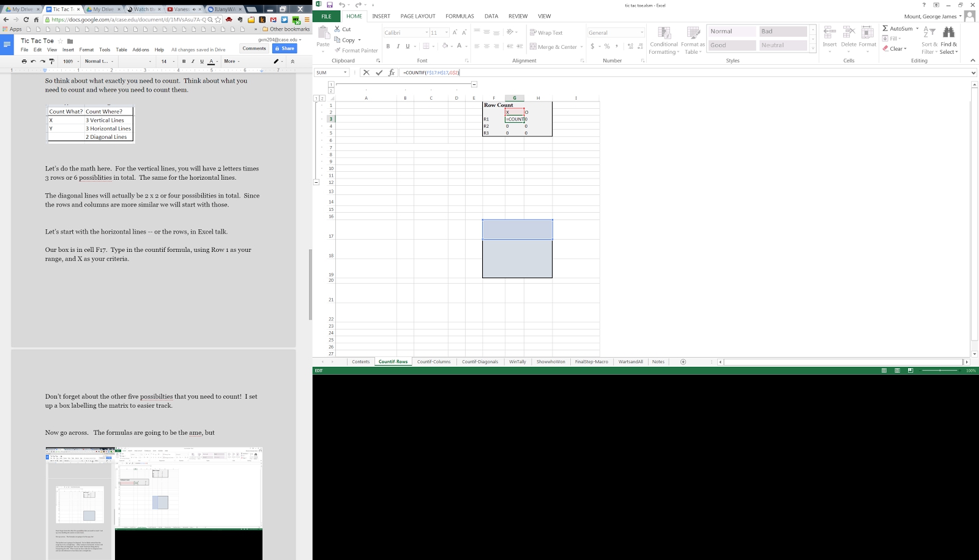The height and width of the screenshot is (560, 979).
Task: Confirm formula with the Enter checkmark
Action: tap(379, 73)
